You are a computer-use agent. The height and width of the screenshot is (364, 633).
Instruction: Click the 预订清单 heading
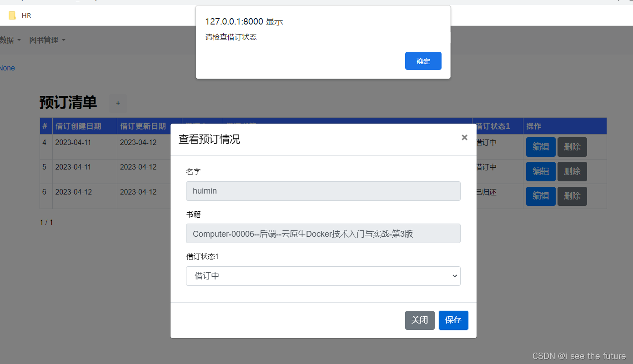coord(68,103)
